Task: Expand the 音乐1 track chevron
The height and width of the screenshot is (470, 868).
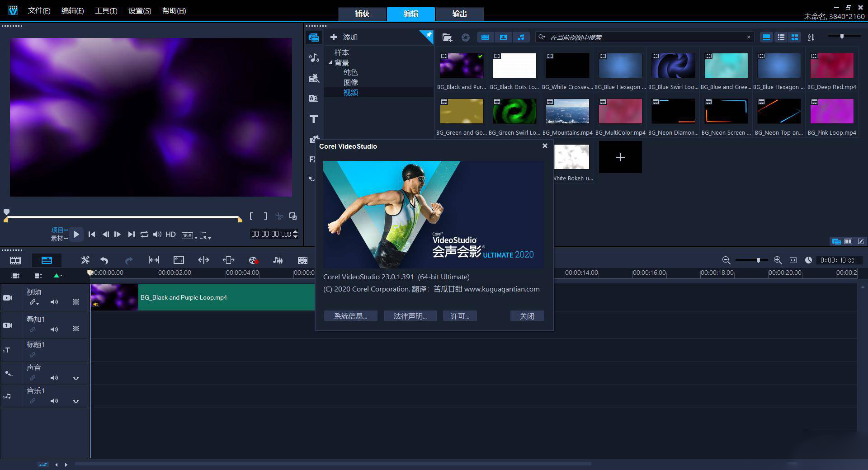Action: coord(76,401)
